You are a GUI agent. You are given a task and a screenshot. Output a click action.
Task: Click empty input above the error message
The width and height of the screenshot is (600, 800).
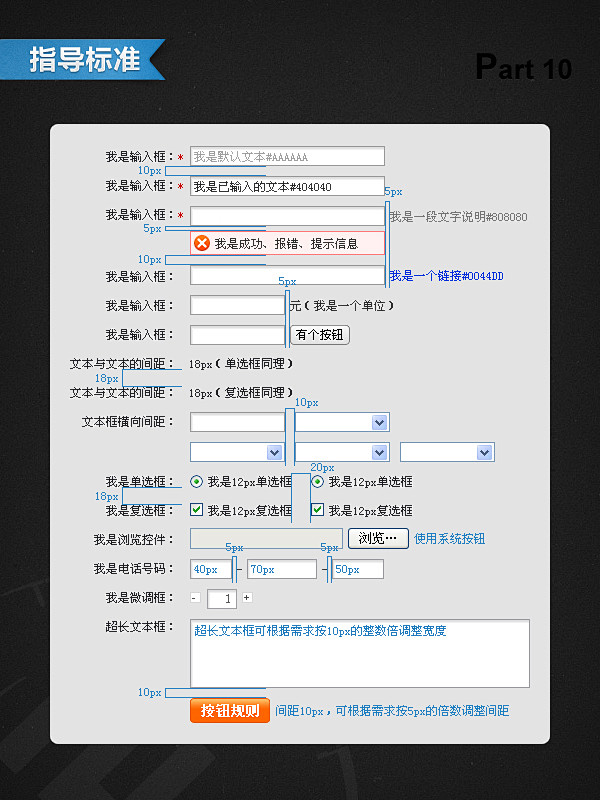click(x=287, y=216)
